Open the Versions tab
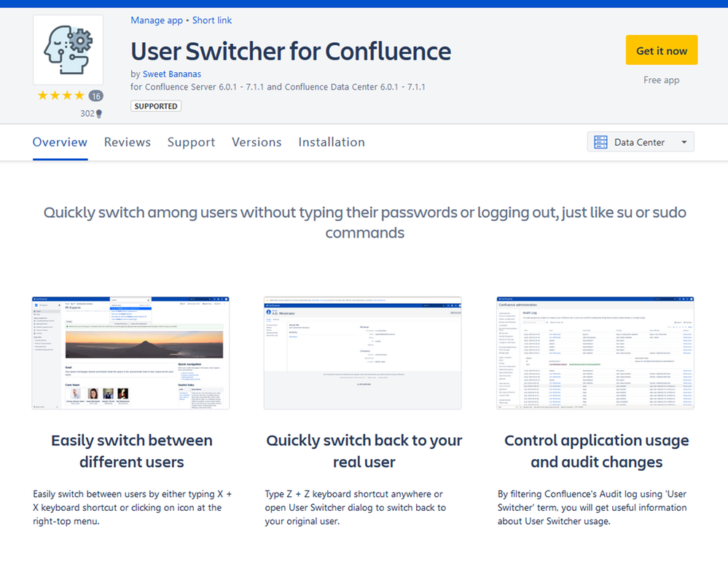The height and width of the screenshot is (564, 728). pyautogui.click(x=257, y=142)
